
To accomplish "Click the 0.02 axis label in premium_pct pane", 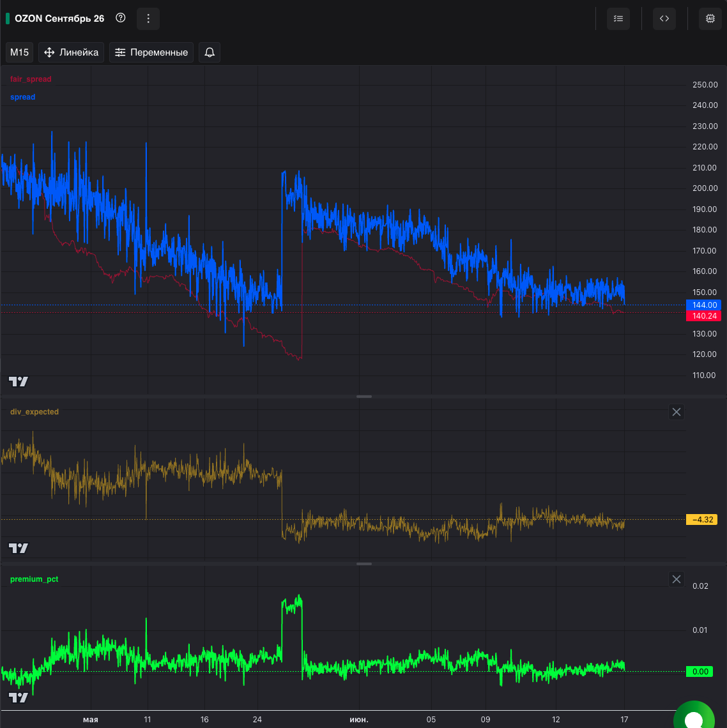I will [700, 586].
